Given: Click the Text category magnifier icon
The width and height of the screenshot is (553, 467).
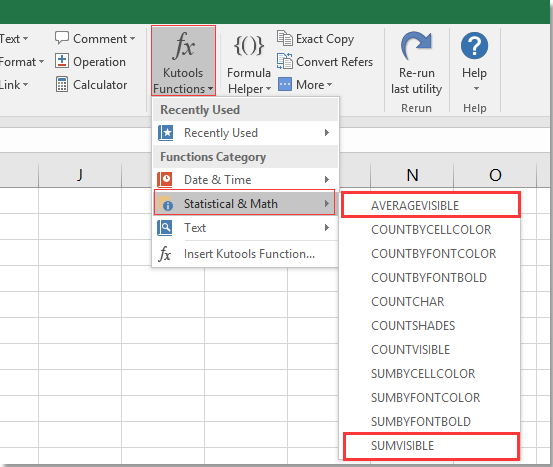Looking at the screenshot, I should (165, 228).
